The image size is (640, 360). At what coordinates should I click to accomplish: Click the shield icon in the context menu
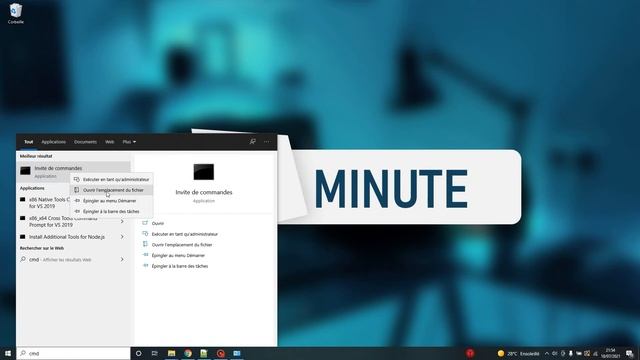[77, 179]
